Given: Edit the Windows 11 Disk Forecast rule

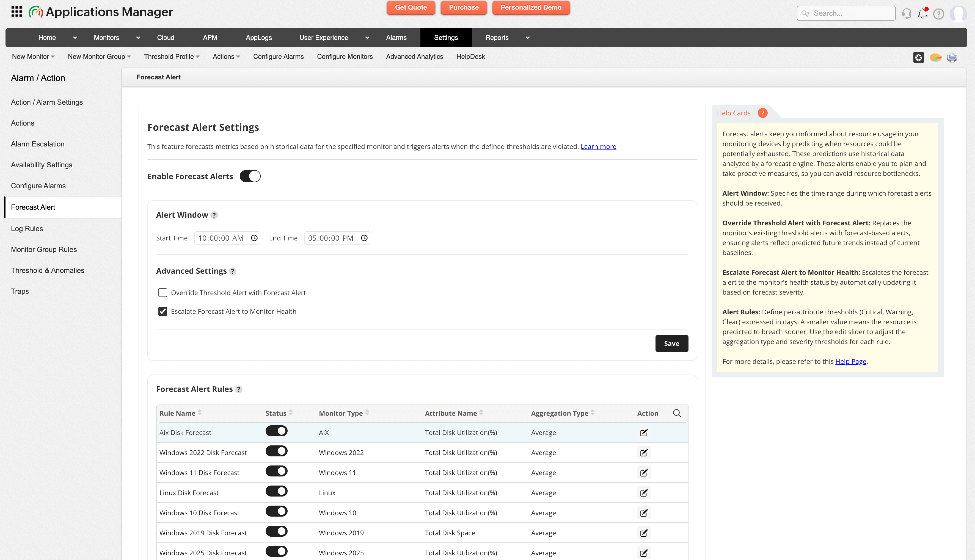Looking at the screenshot, I should [644, 473].
